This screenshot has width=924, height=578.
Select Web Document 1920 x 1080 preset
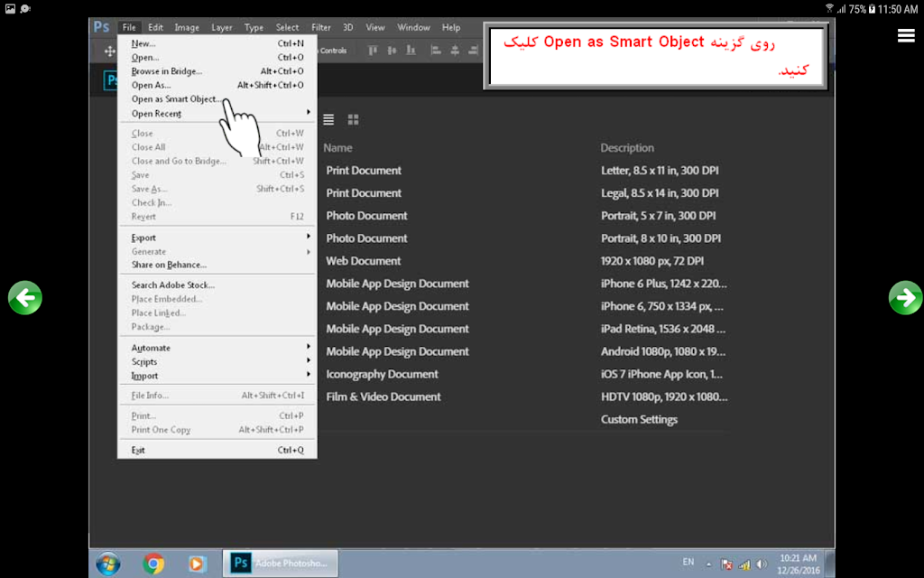(527, 261)
